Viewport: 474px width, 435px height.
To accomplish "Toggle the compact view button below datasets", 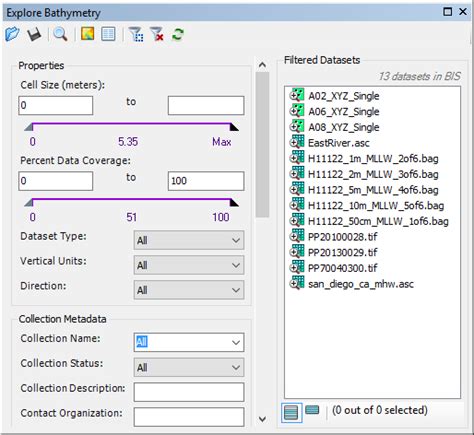I will point(312,410).
